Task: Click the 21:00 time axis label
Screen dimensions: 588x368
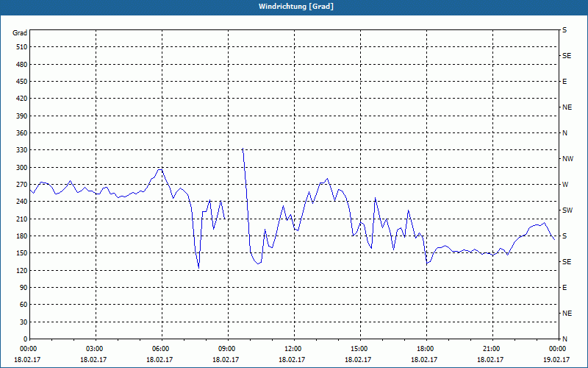Action: point(490,348)
